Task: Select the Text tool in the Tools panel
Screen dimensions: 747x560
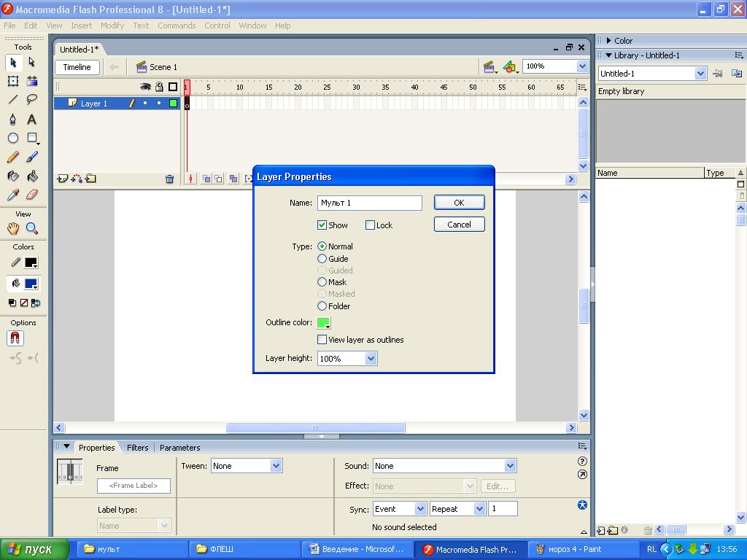Action: (x=31, y=120)
